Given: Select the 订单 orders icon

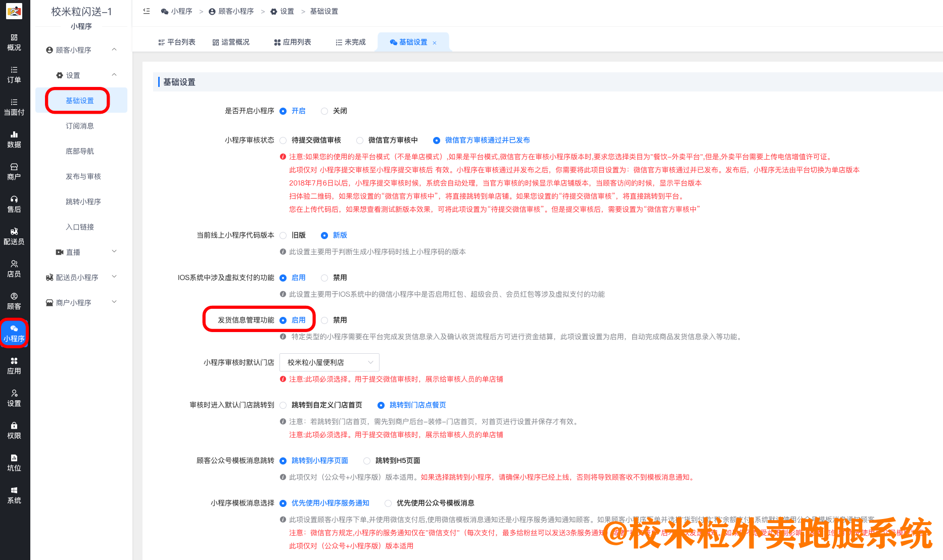Looking at the screenshot, I should pyautogui.click(x=15, y=75).
